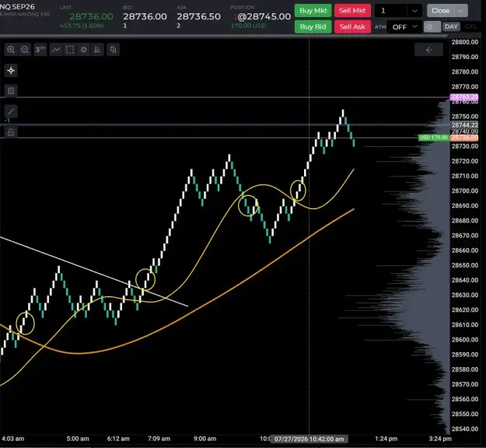The image size is (486, 448).
Task: Open the quantity dropdown showing 1
Action: 398,11
